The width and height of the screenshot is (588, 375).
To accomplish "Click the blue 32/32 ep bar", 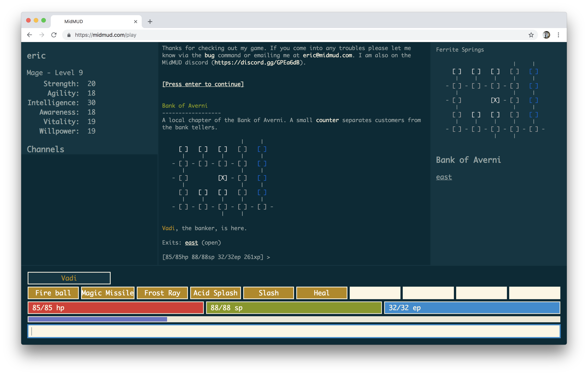I will (472, 308).
